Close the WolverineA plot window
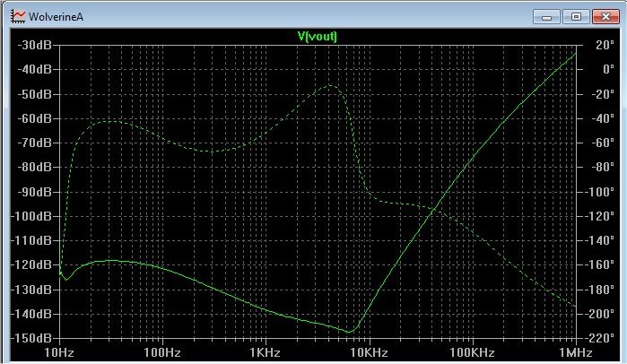The image size is (627, 364). (605, 17)
